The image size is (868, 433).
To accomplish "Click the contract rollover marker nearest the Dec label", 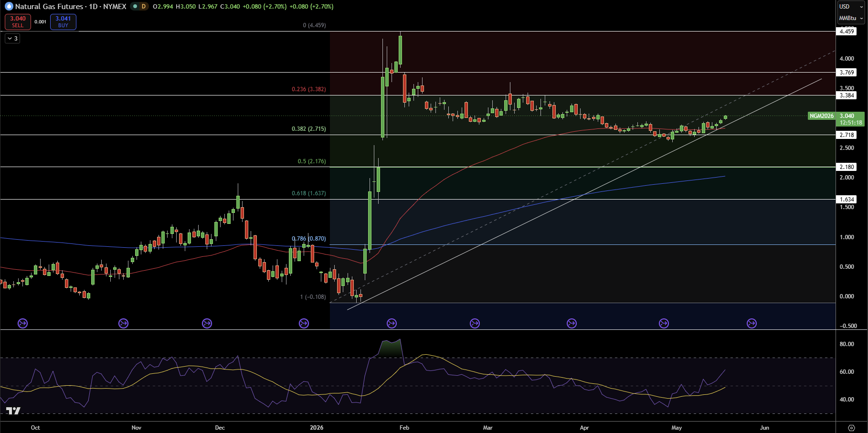I will click(207, 324).
